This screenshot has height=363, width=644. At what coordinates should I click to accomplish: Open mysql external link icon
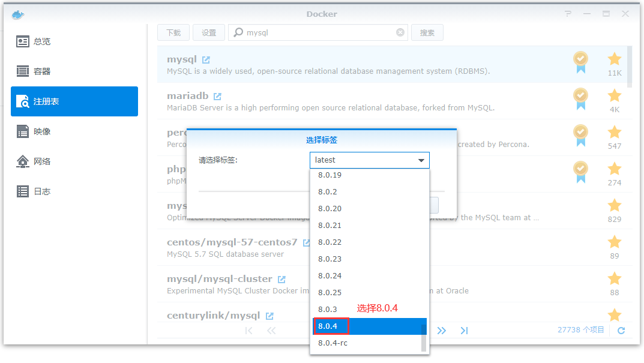pos(206,60)
